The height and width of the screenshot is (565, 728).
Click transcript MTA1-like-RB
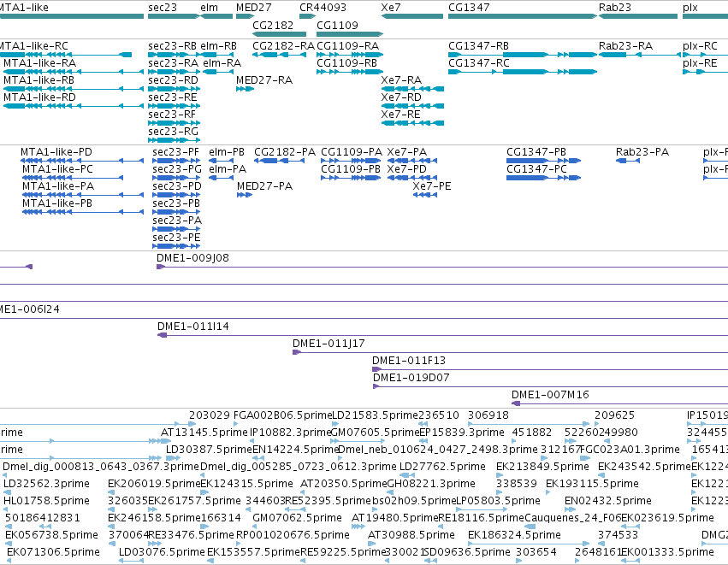click(x=74, y=89)
